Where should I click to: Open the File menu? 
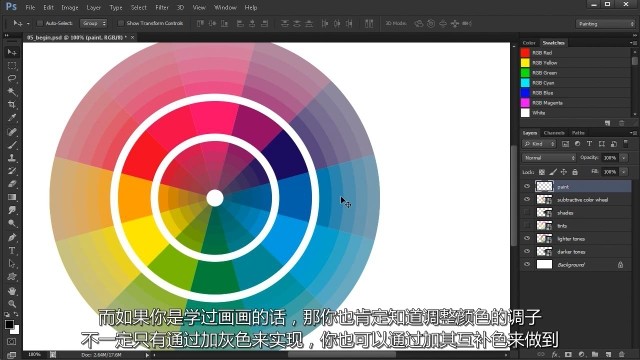coord(30,7)
